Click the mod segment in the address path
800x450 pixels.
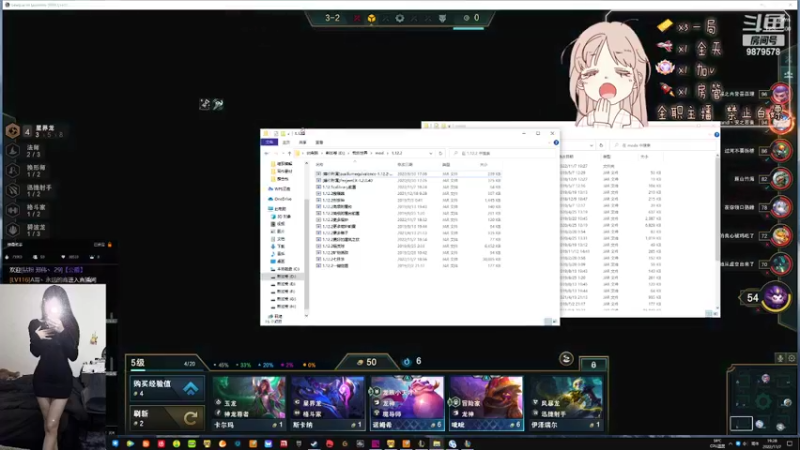coord(379,153)
